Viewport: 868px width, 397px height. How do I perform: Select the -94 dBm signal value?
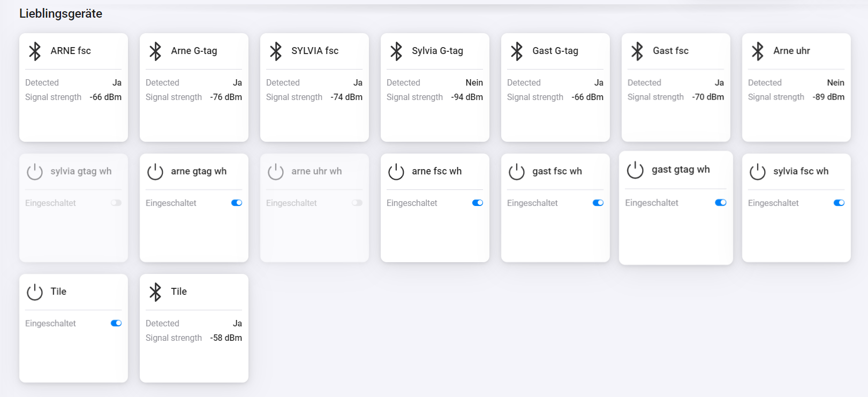(x=467, y=97)
